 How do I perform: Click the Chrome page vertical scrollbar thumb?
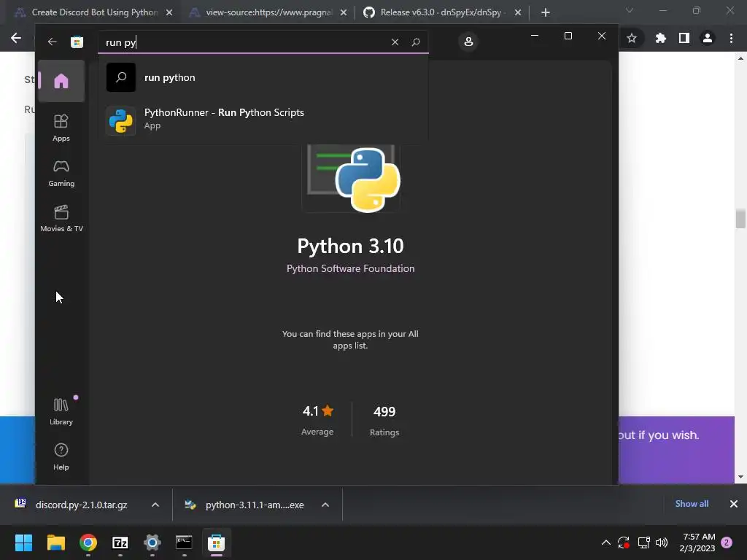(740, 219)
